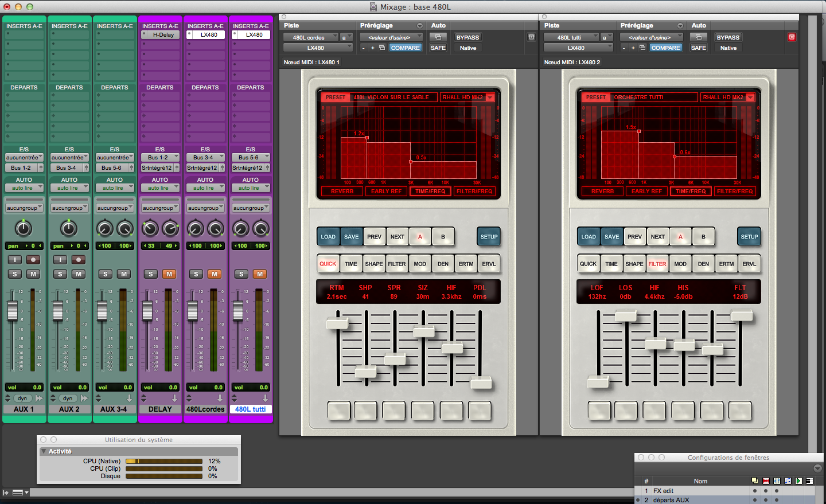The width and height of the screenshot is (826, 504).
Task: Open the RHALL HD MK2 algorithm dropdown
Action: click(466, 97)
